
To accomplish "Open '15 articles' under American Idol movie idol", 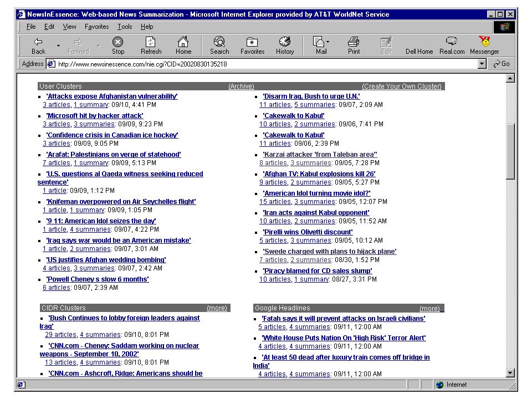I will click(x=275, y=201).
